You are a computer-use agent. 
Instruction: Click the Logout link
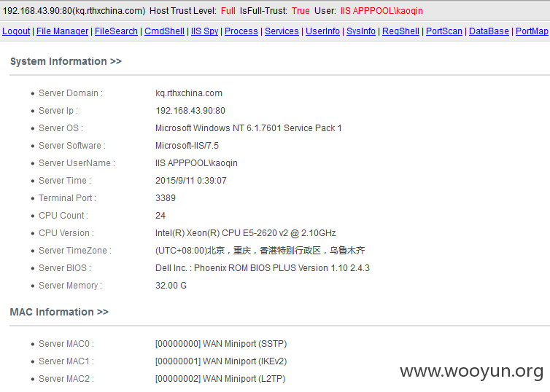[x=16, y=31]
